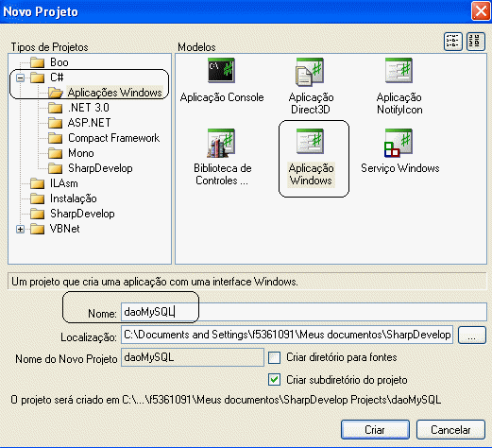Image resolution: width=492 pixels, height=448 pixels.
Task: Cancel the new project dialog
Action: point(450,429)
